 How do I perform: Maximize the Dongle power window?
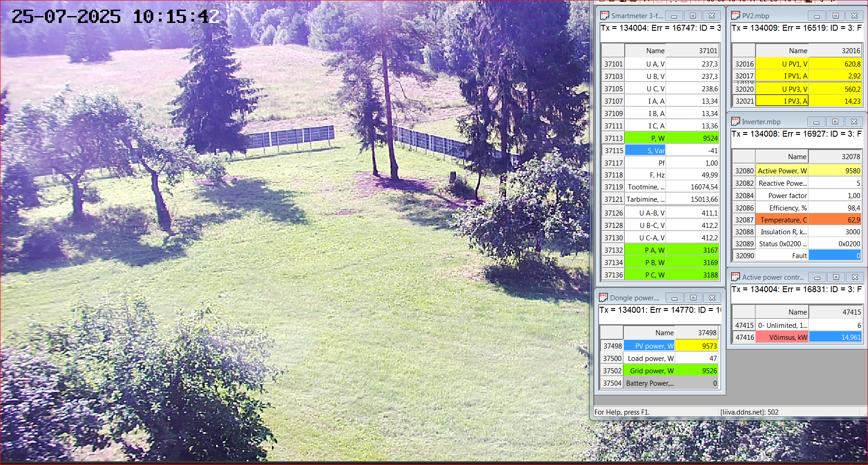(x=693, y=298)
